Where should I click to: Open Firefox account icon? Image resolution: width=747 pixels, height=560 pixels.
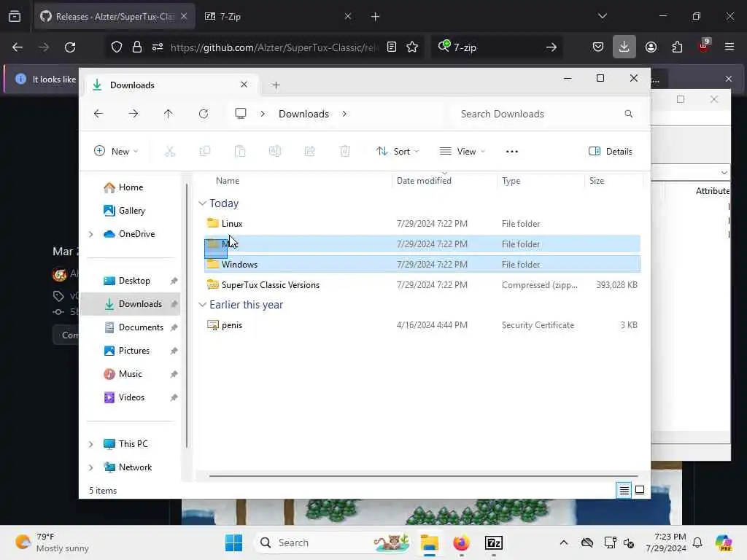(x=651, y=47)
